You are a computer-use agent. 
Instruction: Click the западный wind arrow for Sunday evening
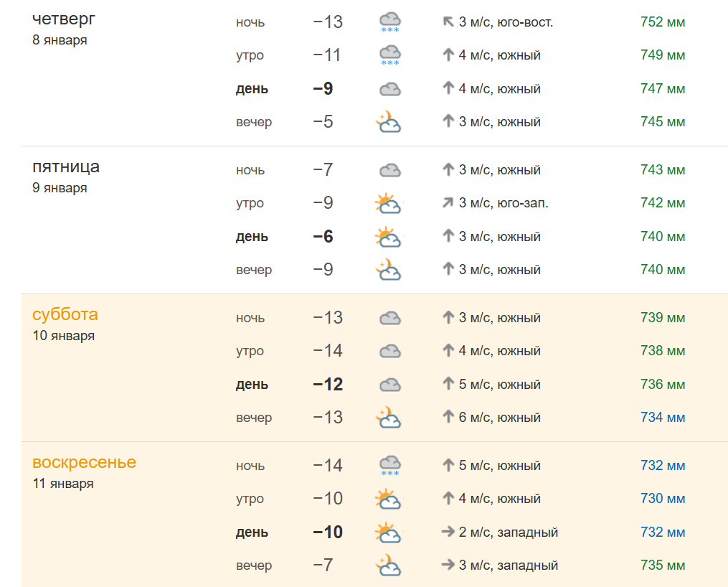point(449,565)
